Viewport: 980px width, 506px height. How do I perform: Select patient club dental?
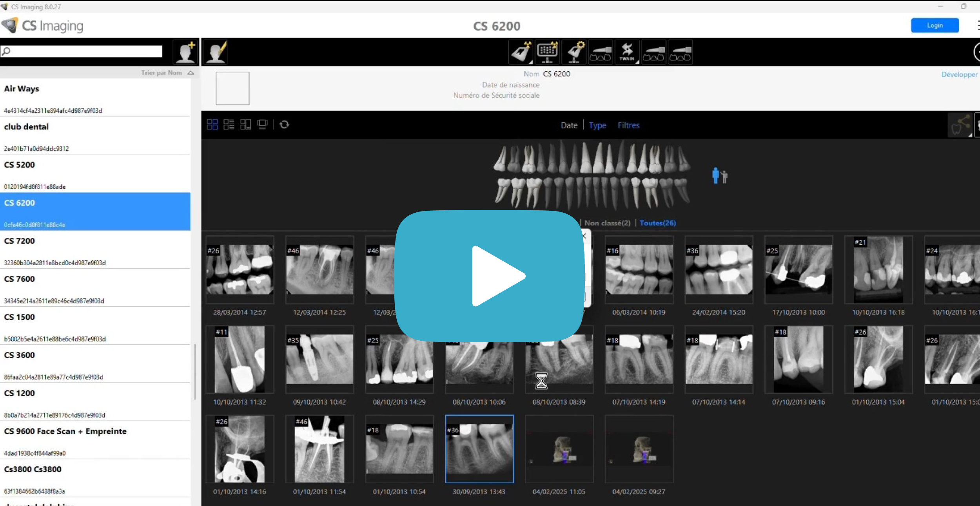coord(95,136)
